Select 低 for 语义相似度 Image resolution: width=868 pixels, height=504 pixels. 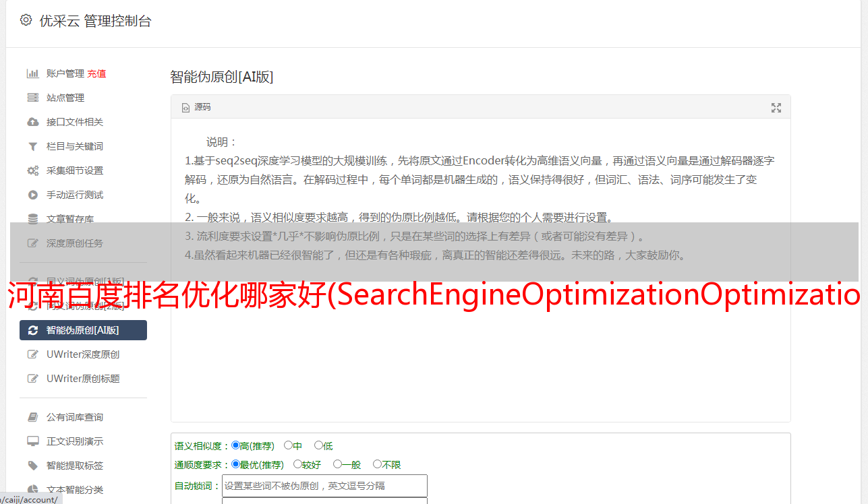click(x=318, y=445)
